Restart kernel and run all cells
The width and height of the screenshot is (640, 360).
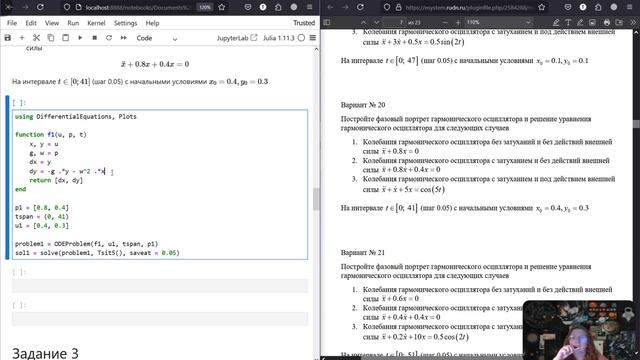(x=123, y=38)
